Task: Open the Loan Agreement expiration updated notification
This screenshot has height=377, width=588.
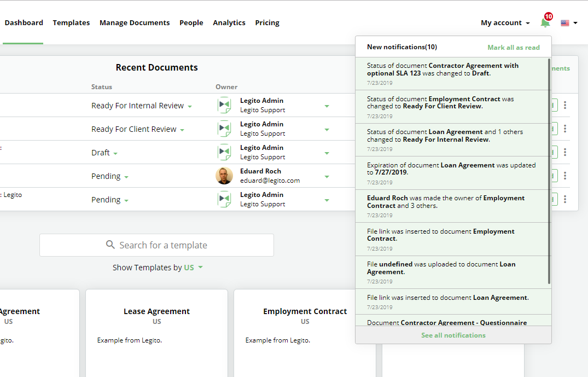Action: (x=451, y=173)
